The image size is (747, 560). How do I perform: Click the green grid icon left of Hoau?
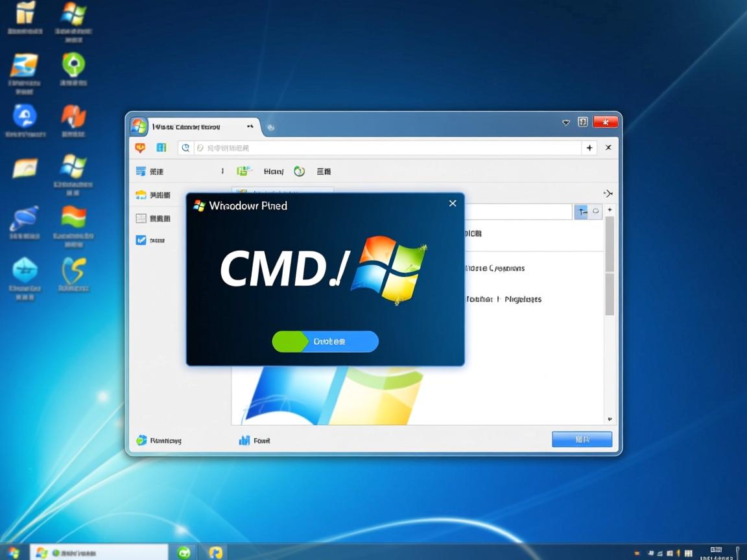pyautogui.click(x=244, y=171)
